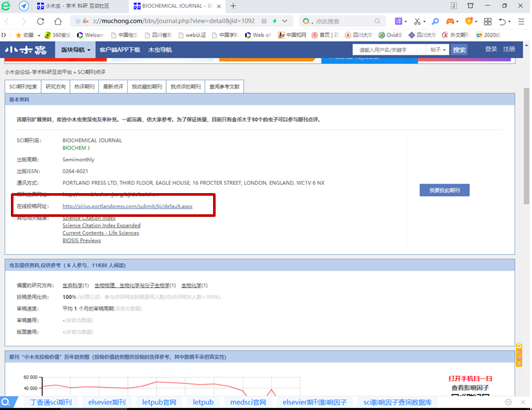This screenshot has height=410, width=532.
Task: Click the 我要投此期刊 button
Action: point(445,191)
